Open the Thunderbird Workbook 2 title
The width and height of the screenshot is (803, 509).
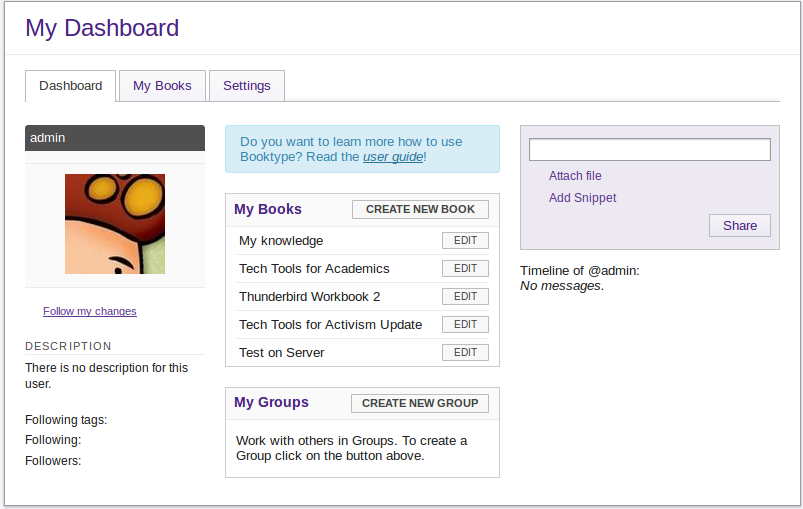309,297
